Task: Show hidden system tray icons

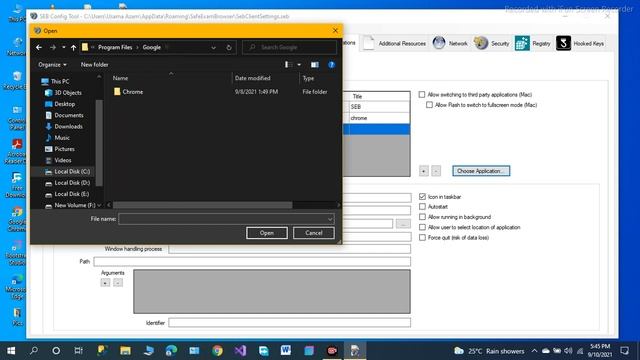Action: pyautogui.click(x=534, y=351)
